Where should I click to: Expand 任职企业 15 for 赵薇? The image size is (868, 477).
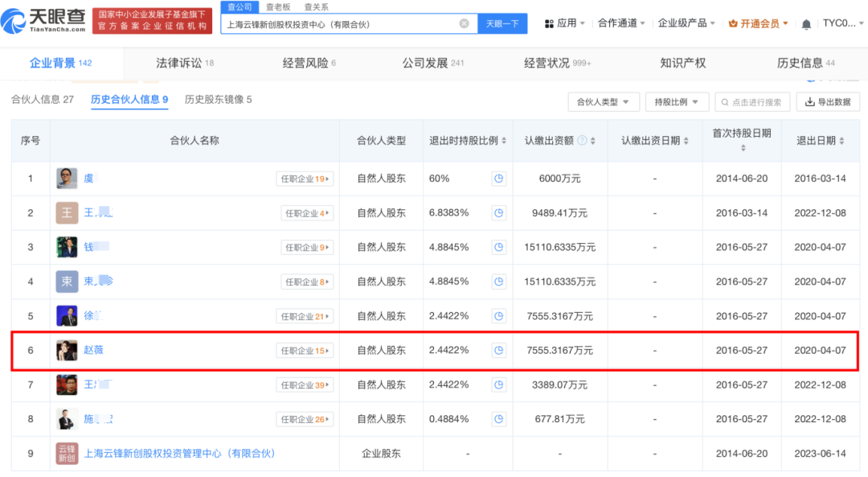(x=305, y=350)
